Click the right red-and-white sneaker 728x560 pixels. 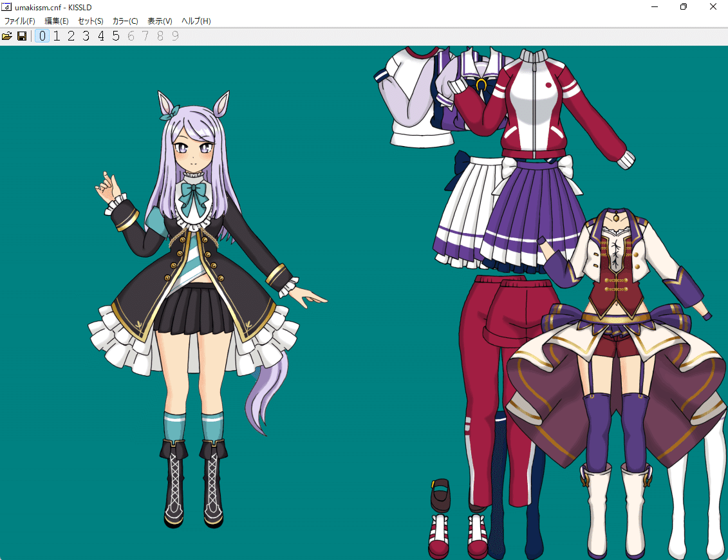click(x=477, y=536)
